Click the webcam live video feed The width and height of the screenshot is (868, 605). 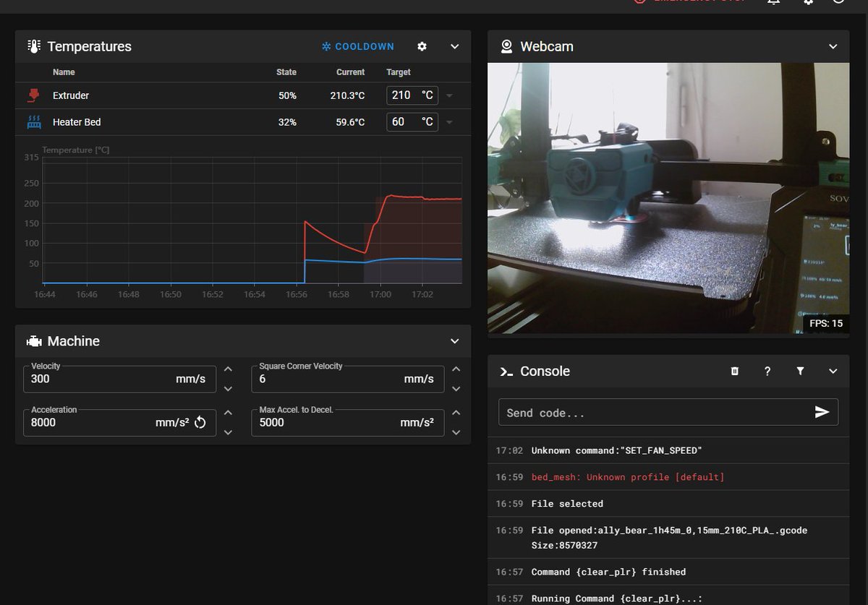pyautogui.click(x=668, y=198)
